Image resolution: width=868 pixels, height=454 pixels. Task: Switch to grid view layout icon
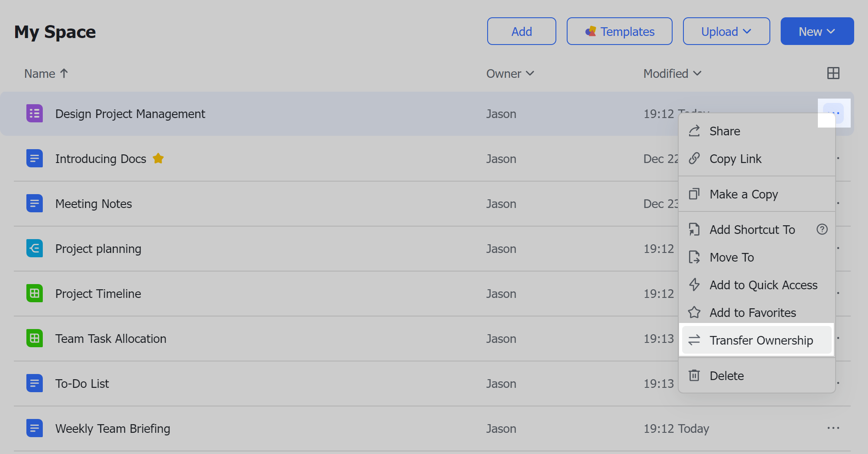(x=833, y=74)
